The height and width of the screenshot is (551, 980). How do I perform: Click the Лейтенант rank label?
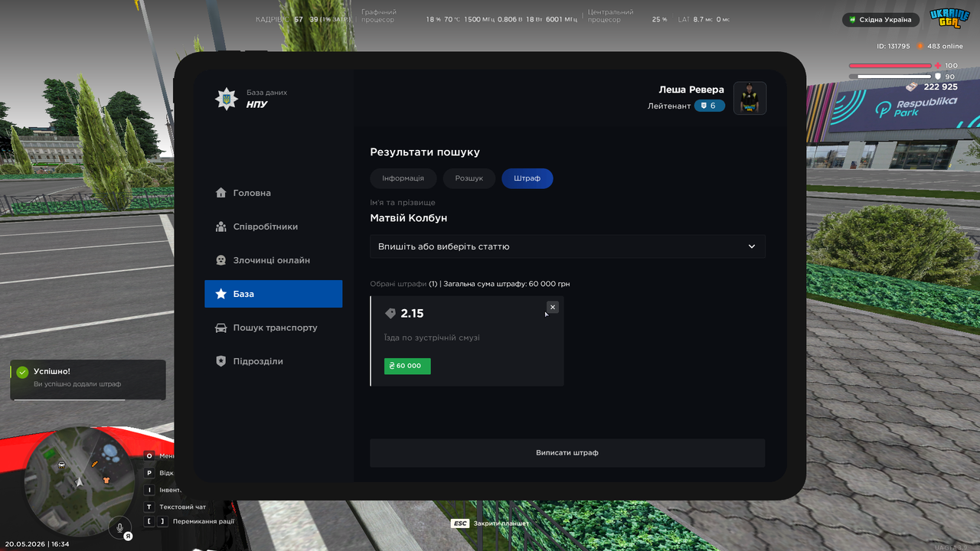click(x=669, y=106)
